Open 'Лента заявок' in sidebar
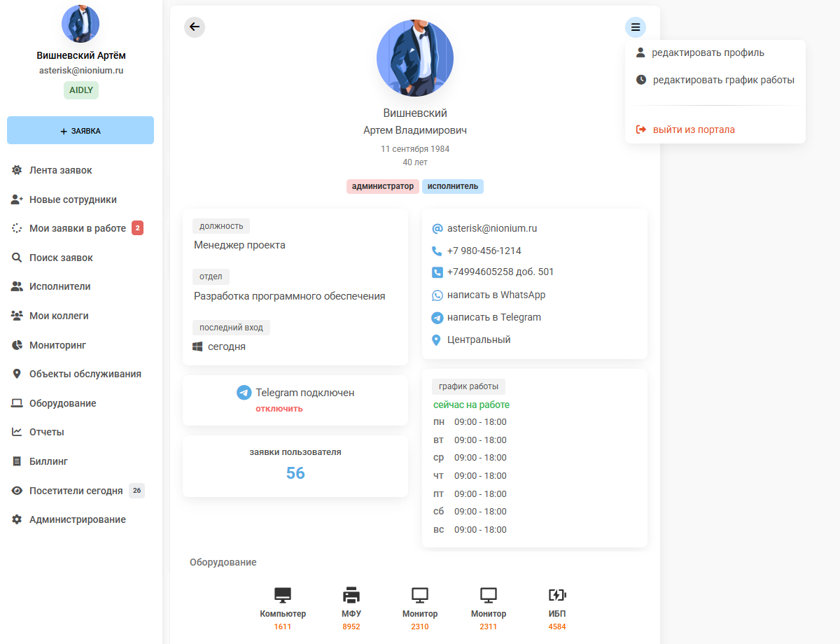Viewport: 840px width, 644px height. pyautogui.click(x=60, y=170)
